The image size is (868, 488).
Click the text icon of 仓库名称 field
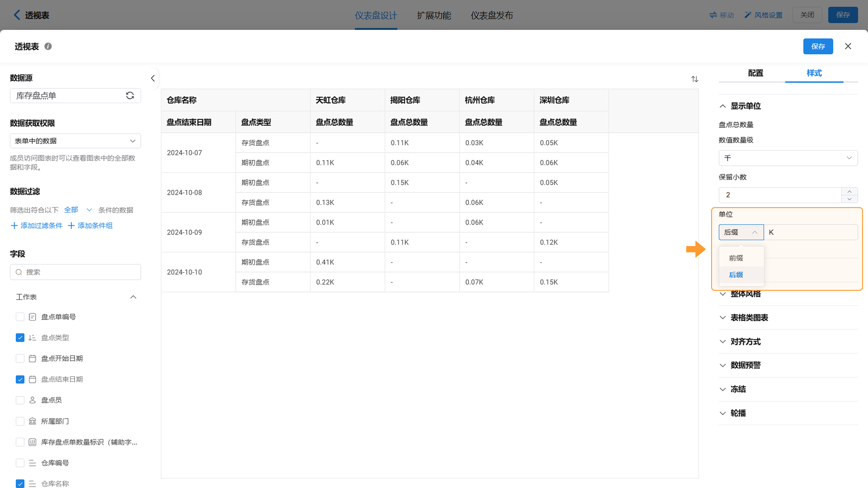point(32,484)
